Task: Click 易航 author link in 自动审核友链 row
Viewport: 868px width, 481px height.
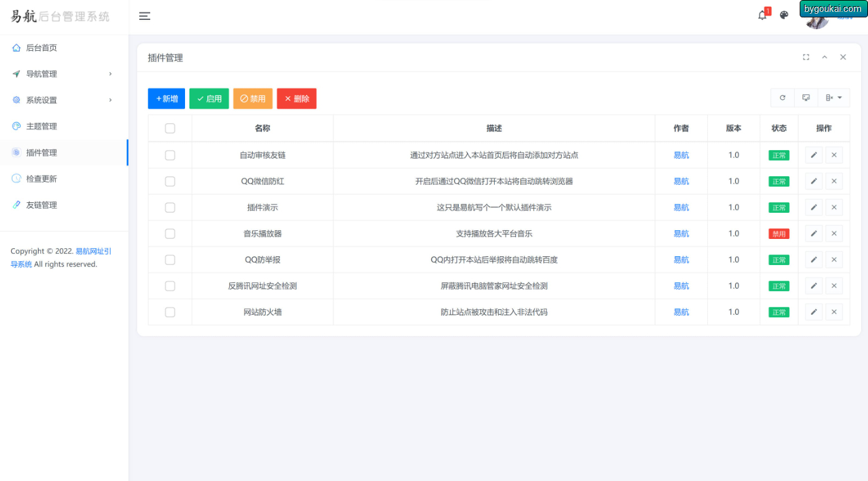Action: click(681, 155)
